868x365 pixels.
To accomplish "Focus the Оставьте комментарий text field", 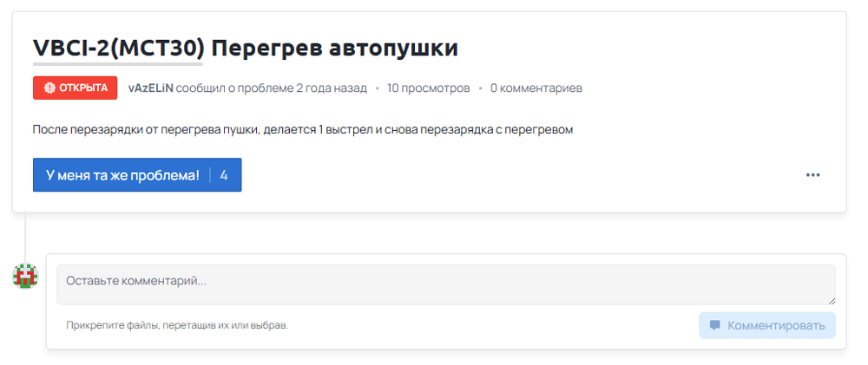I will coord(445,284).
